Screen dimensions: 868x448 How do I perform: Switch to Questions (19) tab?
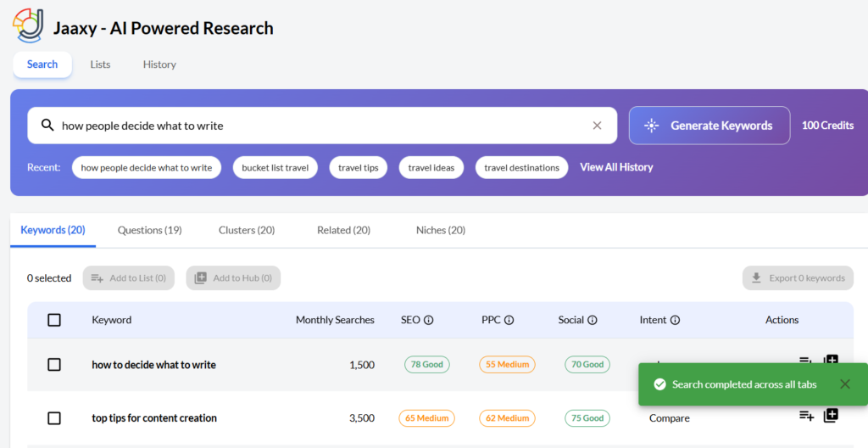149,230
